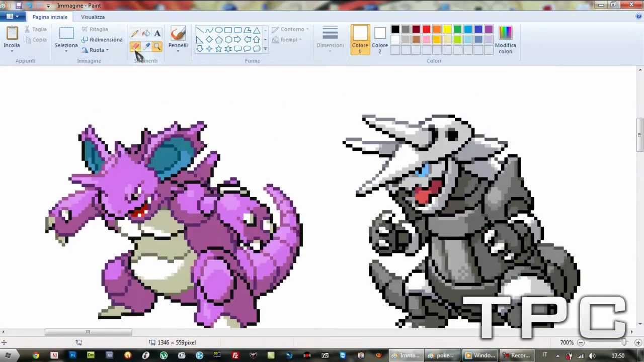The image size is (644, 362).
Task: Switch to the Pagina iniziale tab
Action: tap(50, 17)
